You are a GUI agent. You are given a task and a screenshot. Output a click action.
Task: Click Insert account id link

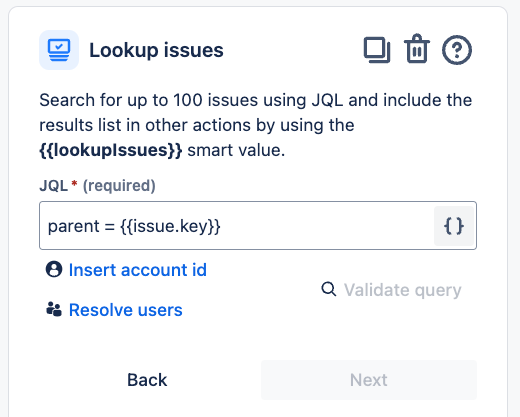click(x=138, y=270)
